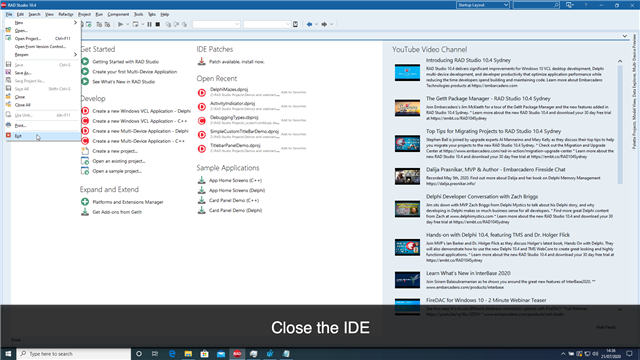Open the Help menu
The height and width of the screenshot is (360, 640).
click(164, 14)
